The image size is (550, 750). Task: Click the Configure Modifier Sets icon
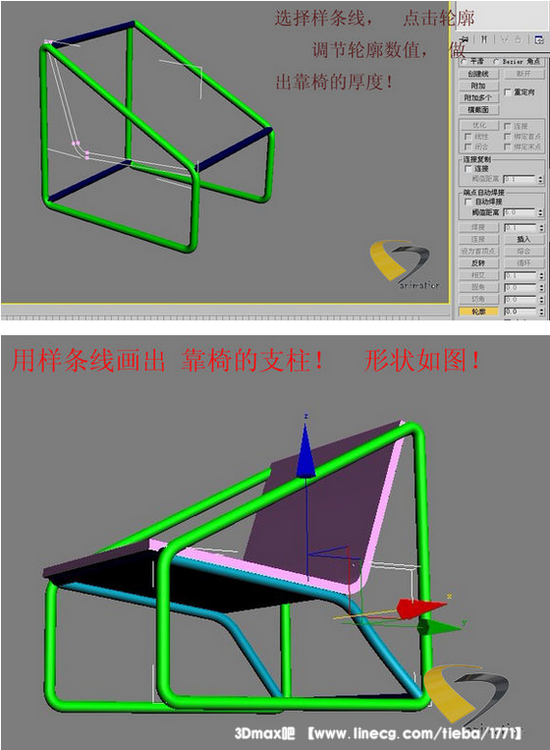[539, 40]
